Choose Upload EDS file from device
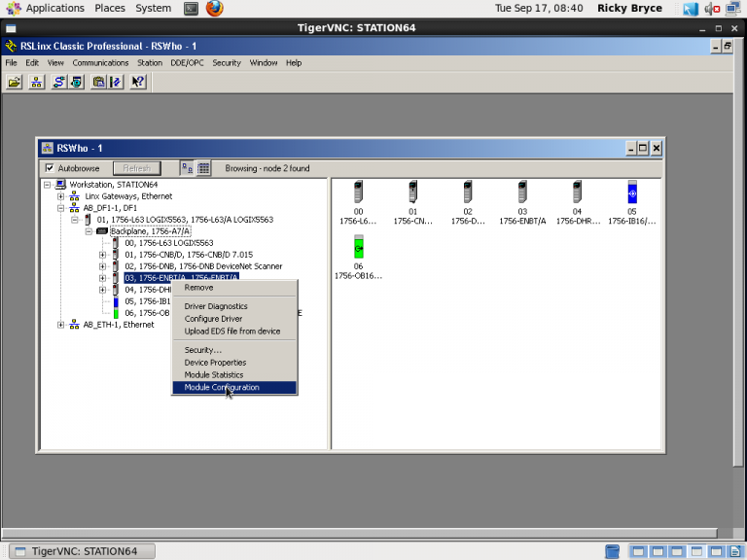The height and width of the screenshot is (560, 747). 233,332
